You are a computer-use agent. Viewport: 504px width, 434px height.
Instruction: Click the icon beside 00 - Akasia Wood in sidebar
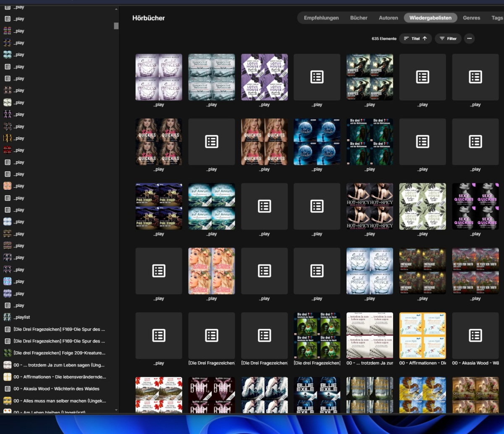click(7, 389)
